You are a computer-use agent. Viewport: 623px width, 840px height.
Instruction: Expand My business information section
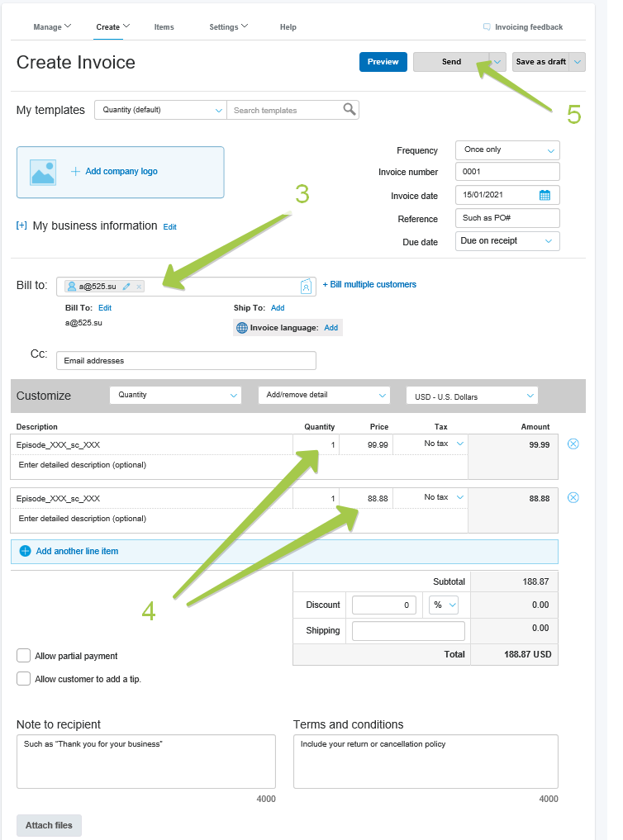(x=21, y=225)
